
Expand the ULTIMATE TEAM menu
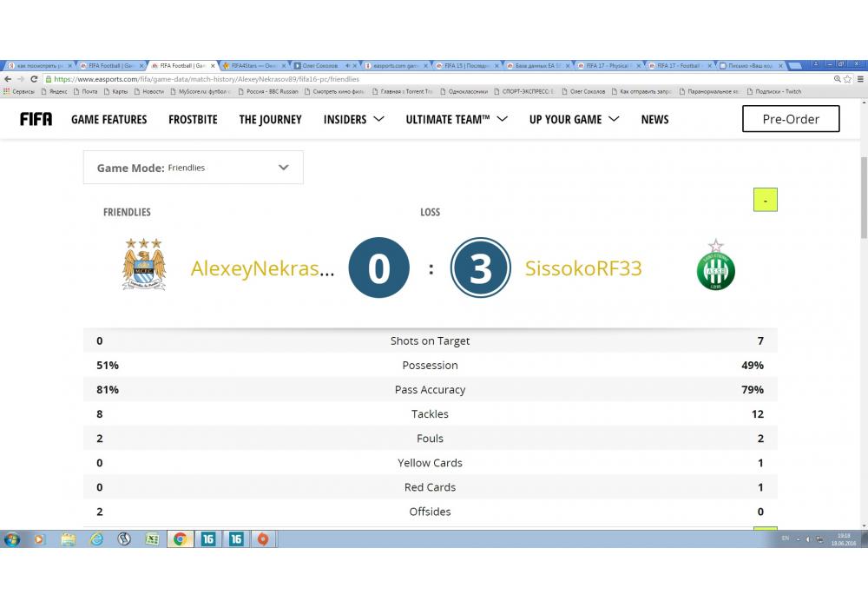pyautogui.click(x=457, y=119)
